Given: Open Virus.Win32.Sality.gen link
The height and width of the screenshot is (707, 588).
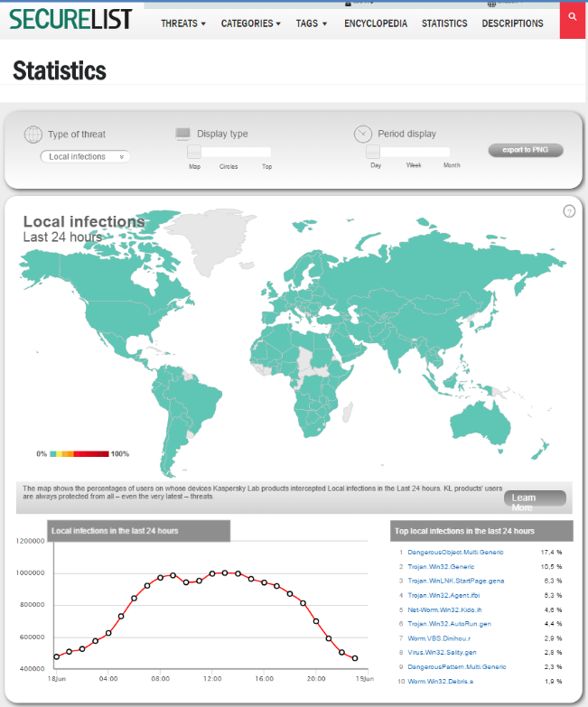Looking at the screenshot, I should [x=442, y=652].
